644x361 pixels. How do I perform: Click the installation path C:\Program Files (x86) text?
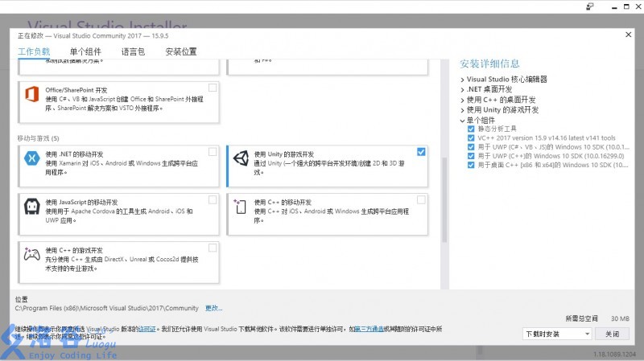tap(107, 308)
